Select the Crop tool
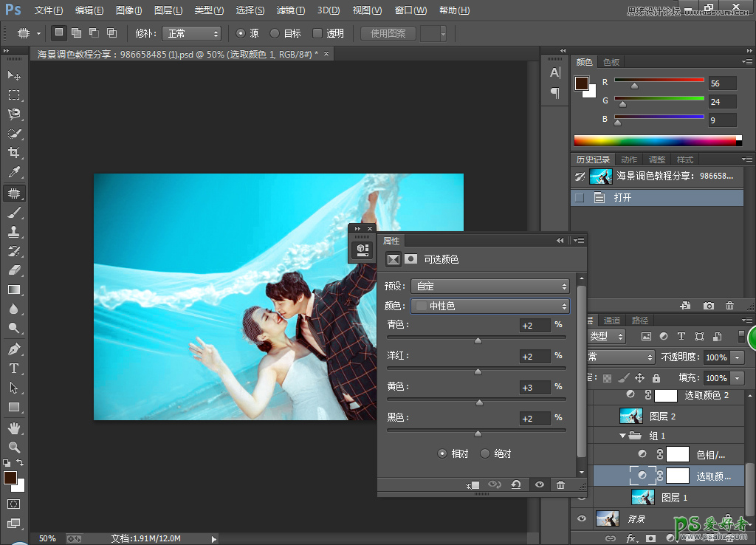Screen dimensions: 756x545 coord(14,153)
